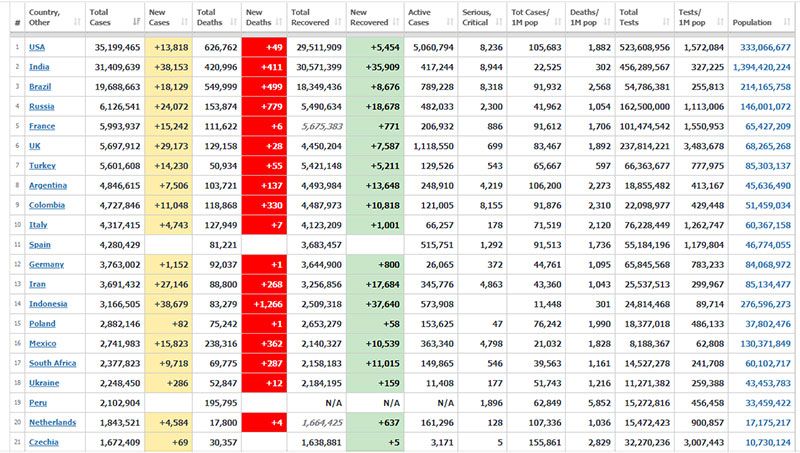
Task: Click the # rank column header
Action: click(x=17, y=22)
